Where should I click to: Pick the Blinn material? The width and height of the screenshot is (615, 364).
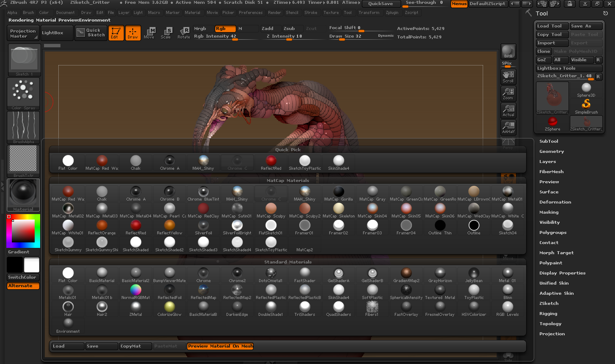[x=508, y=292]
